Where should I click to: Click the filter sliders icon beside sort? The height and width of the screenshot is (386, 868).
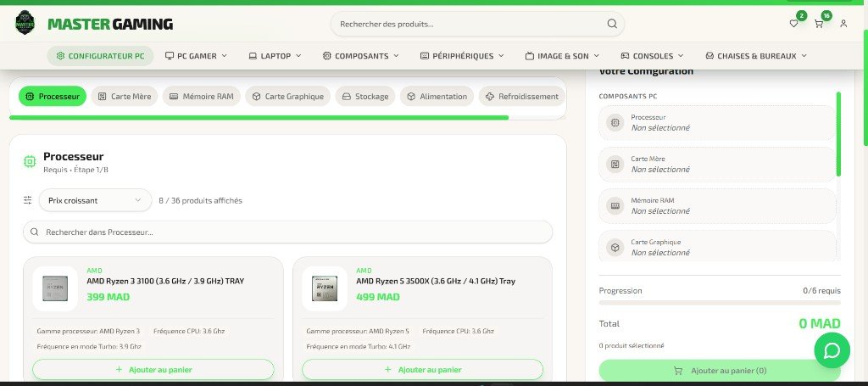point(28,200)
